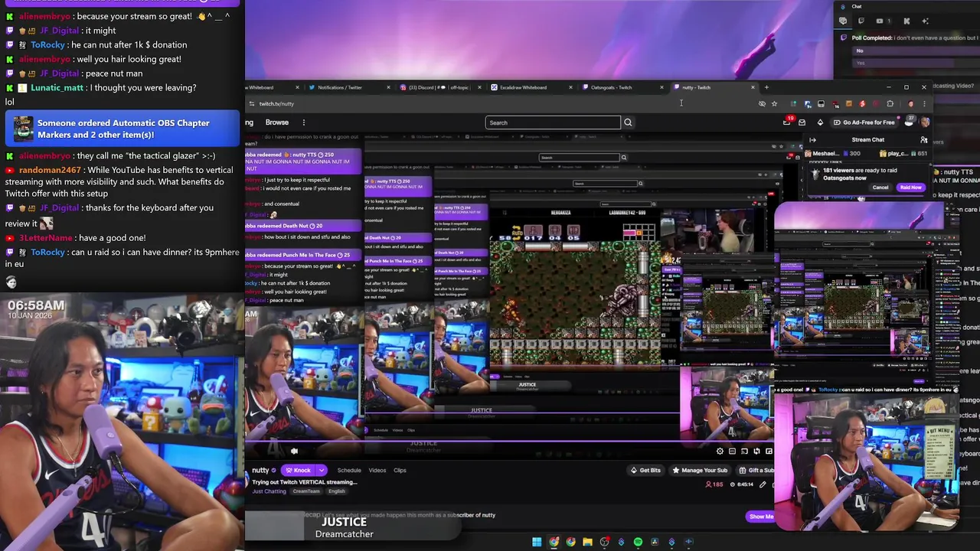
Task: Open the Chrome extensions puzzle icon
Action: (890, 103)
